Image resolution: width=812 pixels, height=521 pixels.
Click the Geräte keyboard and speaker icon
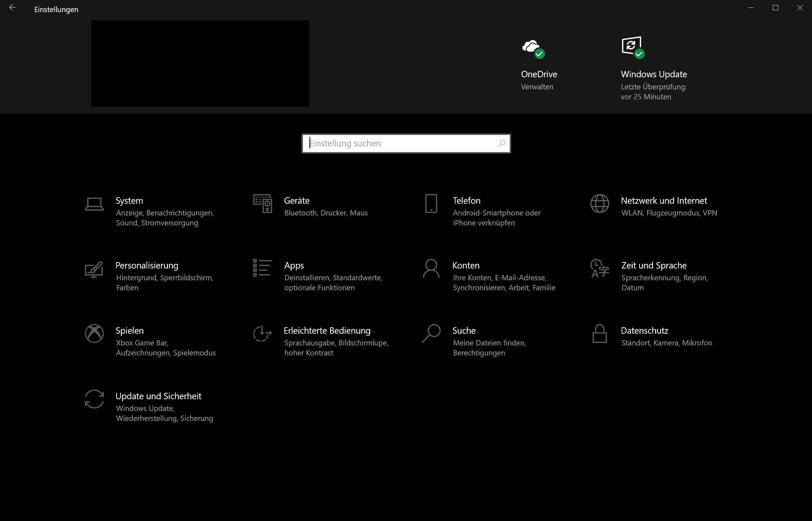(263, 203)
